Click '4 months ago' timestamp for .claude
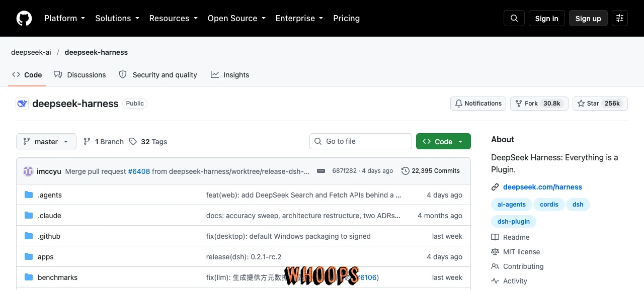 [440, 216]
